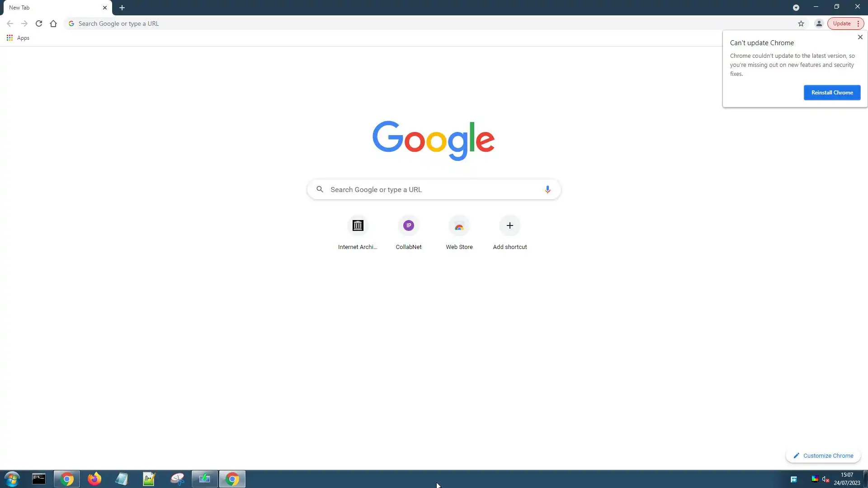Start voice search with microphone icon

[x=547, y=189]
